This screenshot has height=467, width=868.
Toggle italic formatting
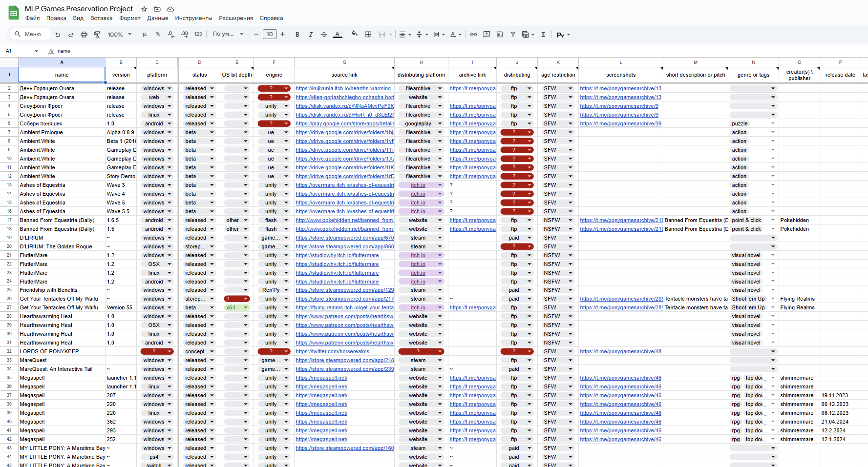[311, 34]
